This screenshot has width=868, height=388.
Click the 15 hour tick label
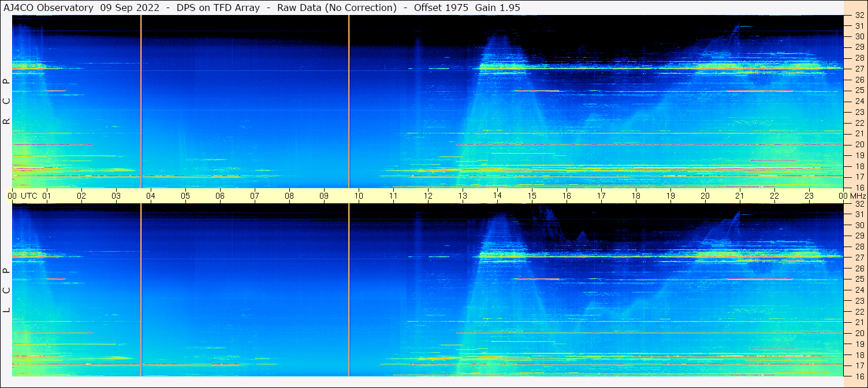pyautogui.click(x=532, y=196)
